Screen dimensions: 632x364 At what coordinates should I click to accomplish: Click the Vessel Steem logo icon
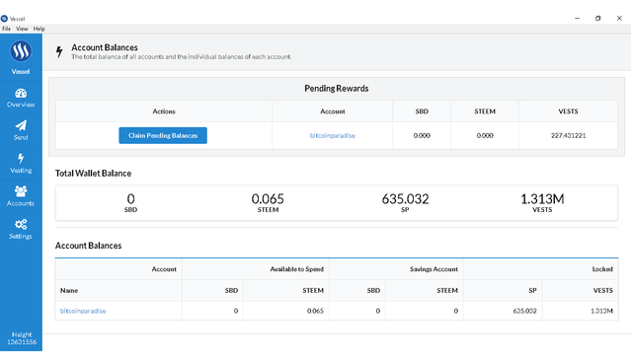(21, 51)
